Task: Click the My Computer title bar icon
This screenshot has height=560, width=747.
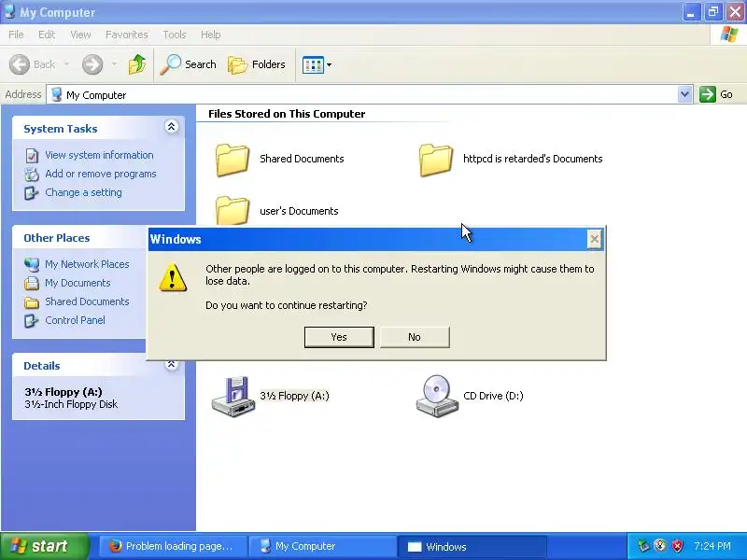Action: point(9,12)
